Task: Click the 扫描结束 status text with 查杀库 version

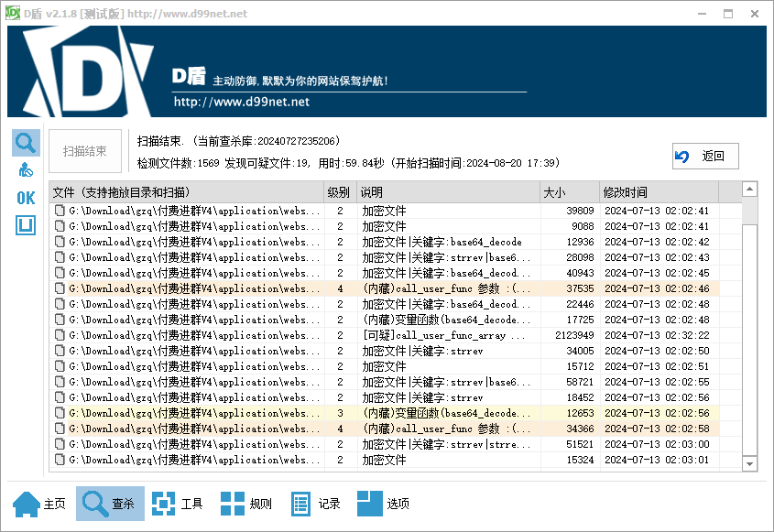Action: click(238, 141)
